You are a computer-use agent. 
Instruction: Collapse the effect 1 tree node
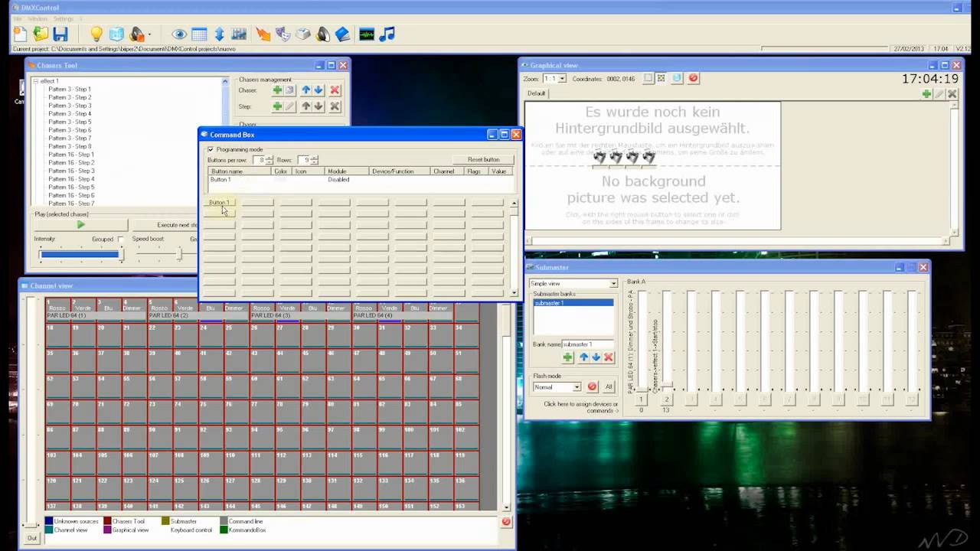click(x=35, y=81)
